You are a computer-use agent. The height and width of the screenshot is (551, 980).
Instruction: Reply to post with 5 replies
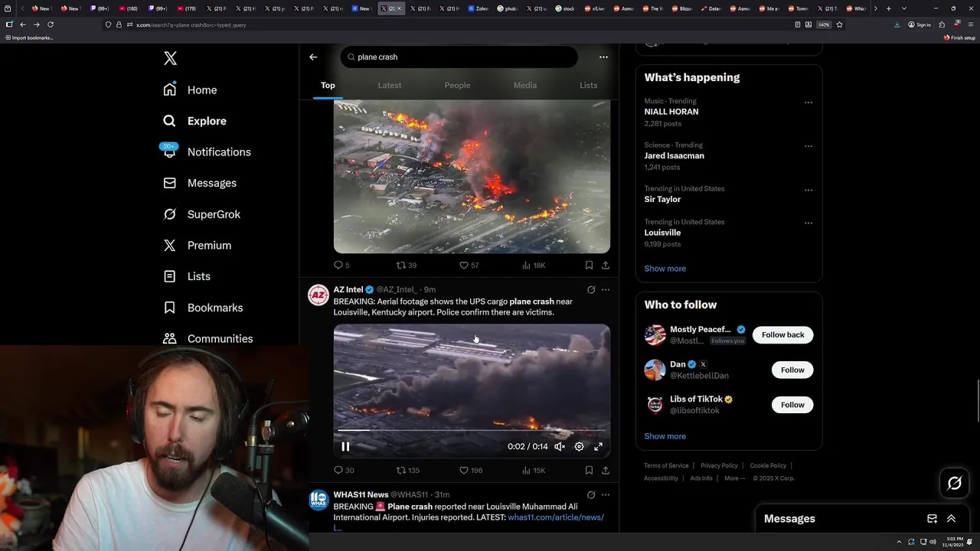pyautogui.click(x=341, y=266)
